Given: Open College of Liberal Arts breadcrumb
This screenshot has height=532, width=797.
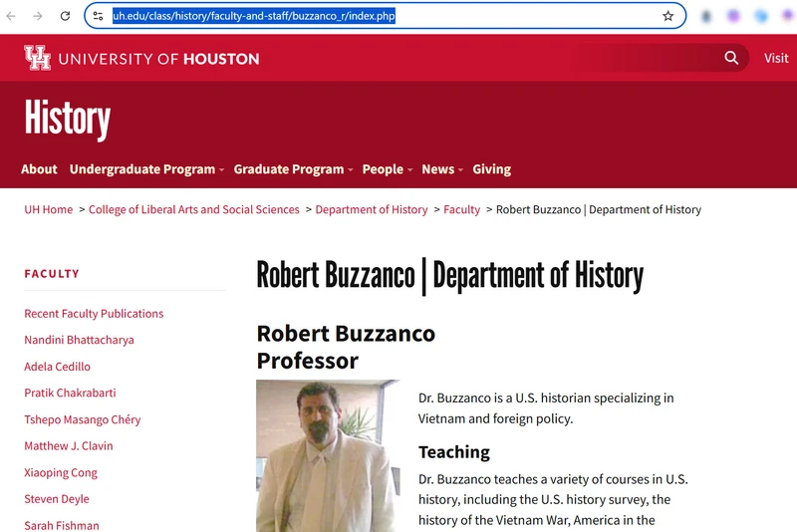Looking at the screenshot, I should (x=193, y=209).
